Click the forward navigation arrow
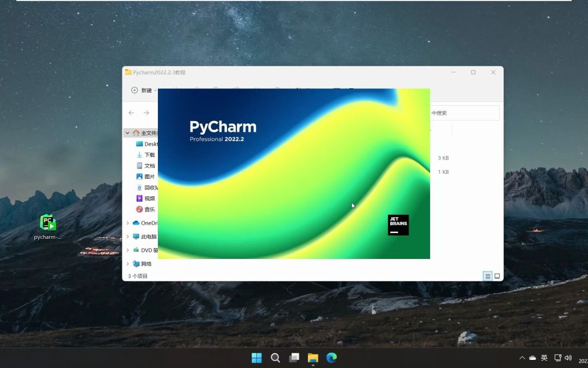 click(x=145, y=112)
